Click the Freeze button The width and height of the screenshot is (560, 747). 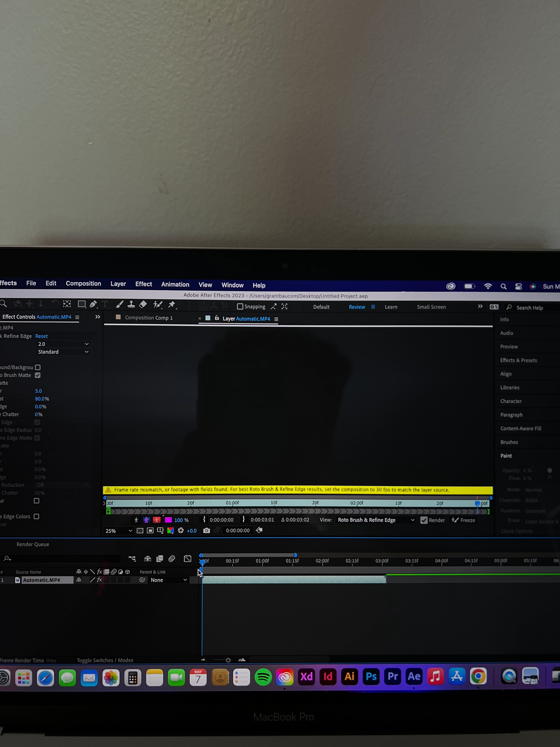pyautogui.click(x=464, y=520)
